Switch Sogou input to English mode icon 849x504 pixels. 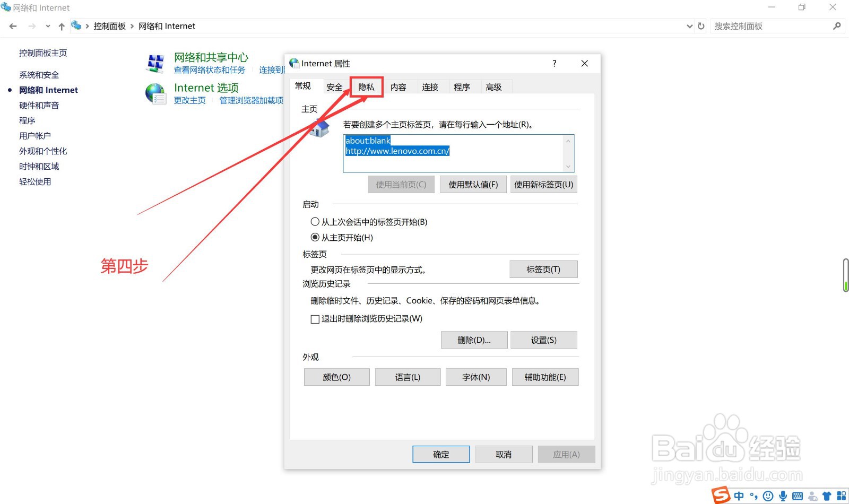tap(739, 496)
